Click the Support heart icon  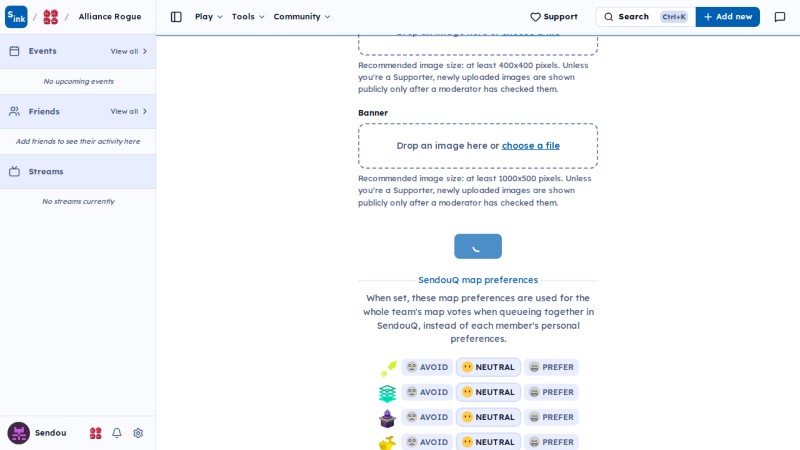(x=535, y=17)
